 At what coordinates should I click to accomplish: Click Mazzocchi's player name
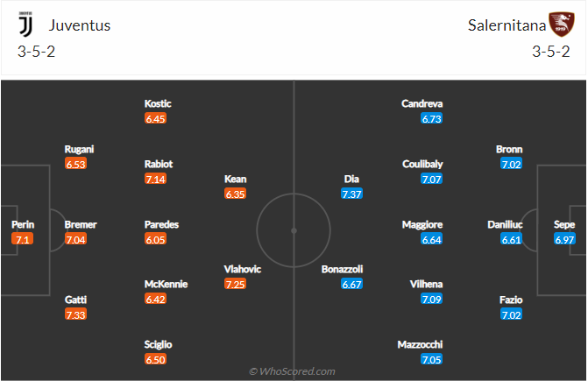click(x=422, y=344)
